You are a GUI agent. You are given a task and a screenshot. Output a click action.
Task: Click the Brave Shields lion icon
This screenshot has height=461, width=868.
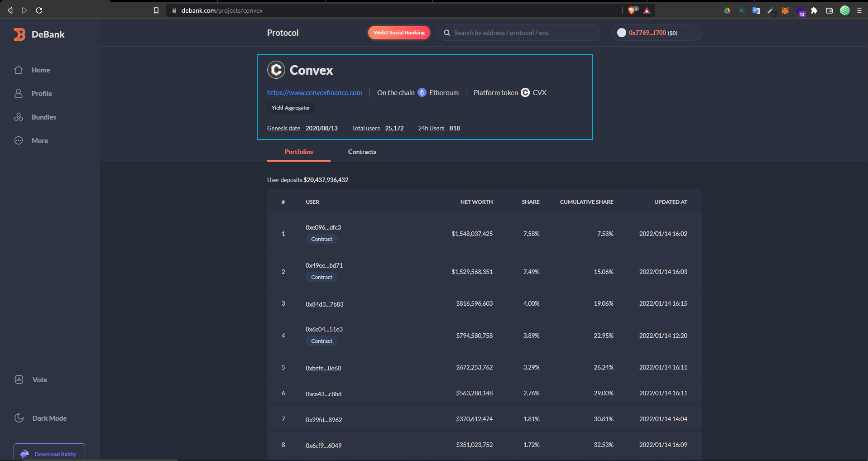[632, 10]
